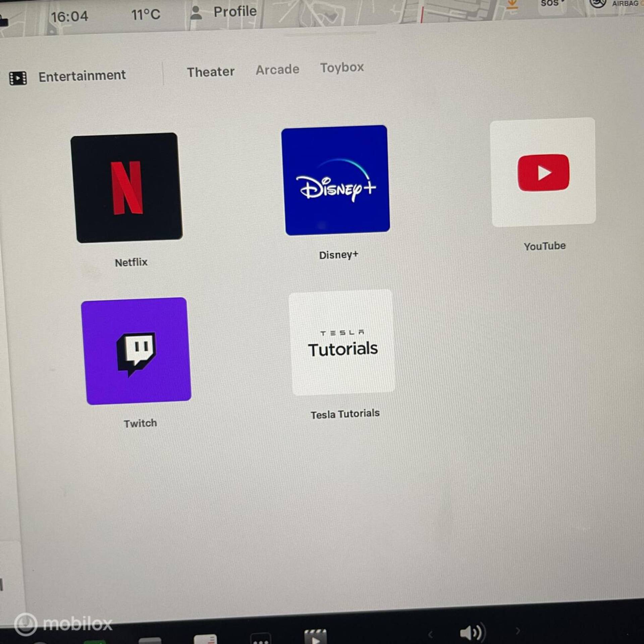Increase volume with right chevron
The height and width of the screenshot is (644, 644).
pyautogui.click(x=518, y=631)
